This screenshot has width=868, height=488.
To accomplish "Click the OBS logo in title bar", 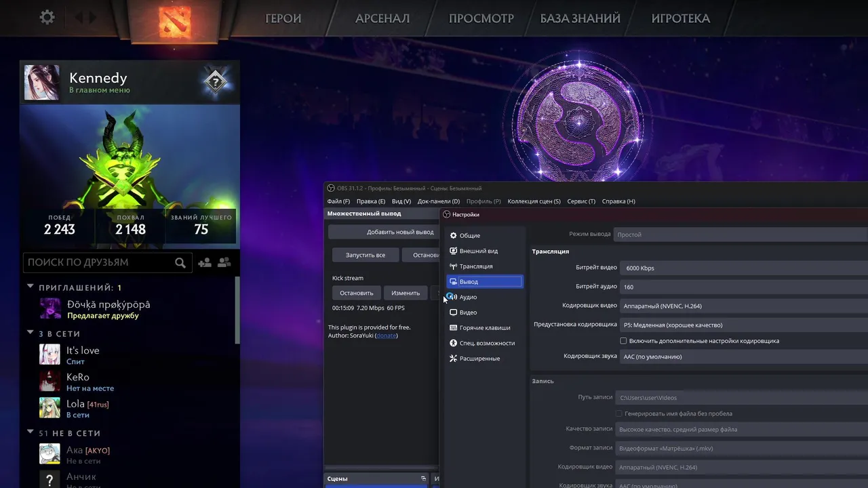I will [331, 188].
